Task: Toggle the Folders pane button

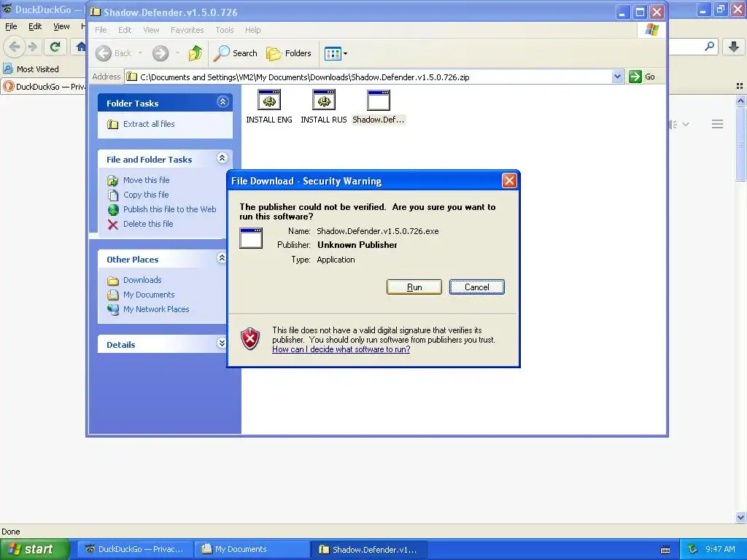Action: [x=289, y=53]
